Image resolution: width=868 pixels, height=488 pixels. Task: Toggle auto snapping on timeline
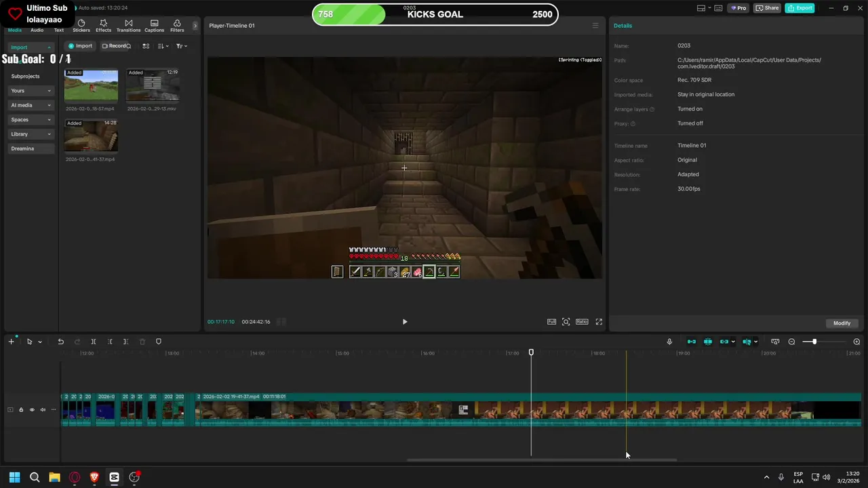[x=708, y=342]
